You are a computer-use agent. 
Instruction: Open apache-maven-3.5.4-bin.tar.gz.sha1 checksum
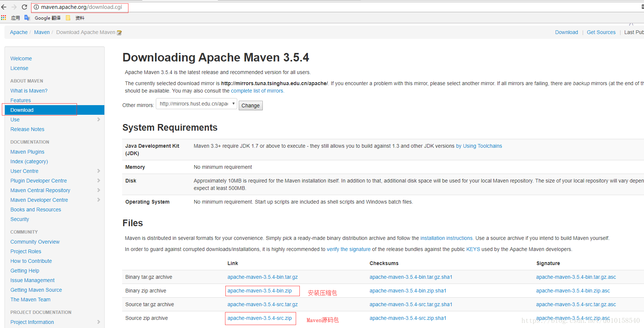(411, 277)
